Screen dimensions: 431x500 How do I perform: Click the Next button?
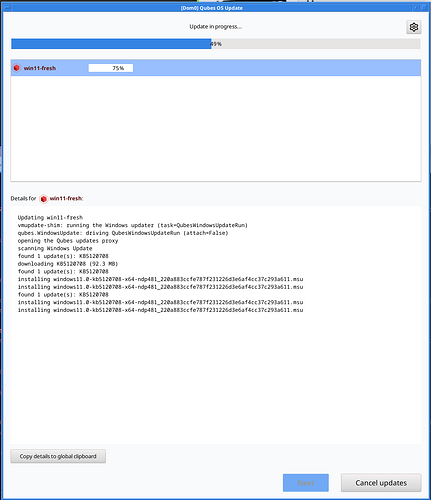tap(306, 483)
